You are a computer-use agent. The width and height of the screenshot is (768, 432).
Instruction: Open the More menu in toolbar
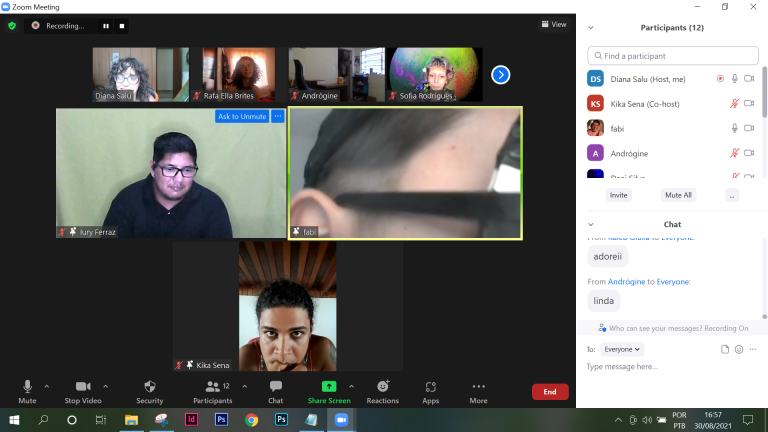[x=479, y=392]
